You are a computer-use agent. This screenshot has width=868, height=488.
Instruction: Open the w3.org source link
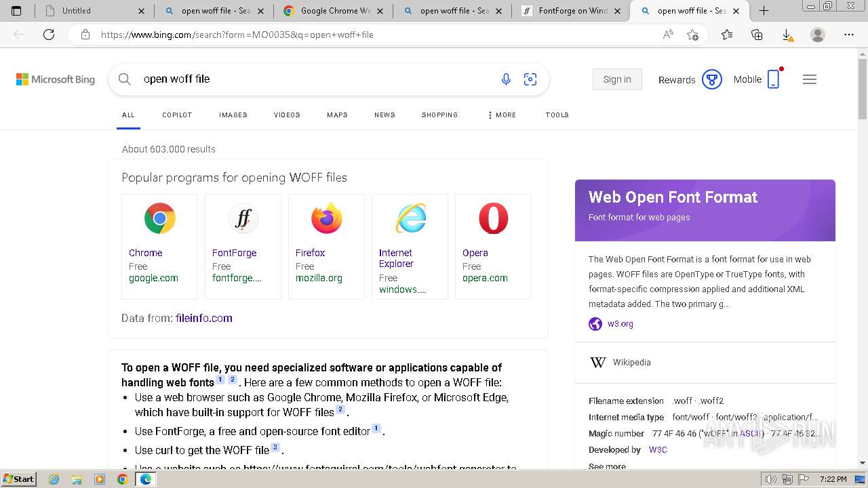tap(620, 324)
